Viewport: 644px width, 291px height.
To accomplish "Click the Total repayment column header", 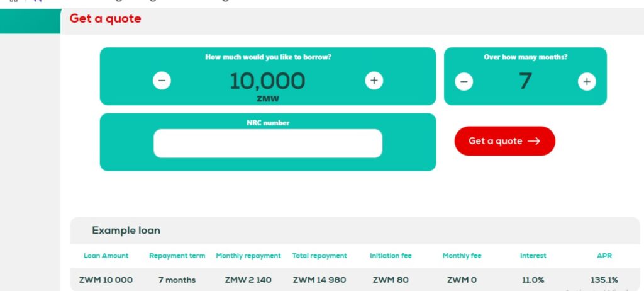I will pyautogui.click(x=319, y=256).
